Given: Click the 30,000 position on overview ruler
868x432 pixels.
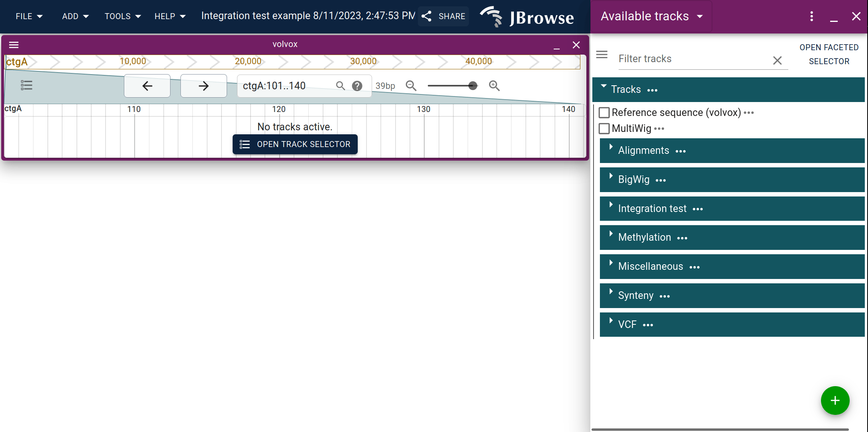Looking at the screenshot, I should point(363,61).
